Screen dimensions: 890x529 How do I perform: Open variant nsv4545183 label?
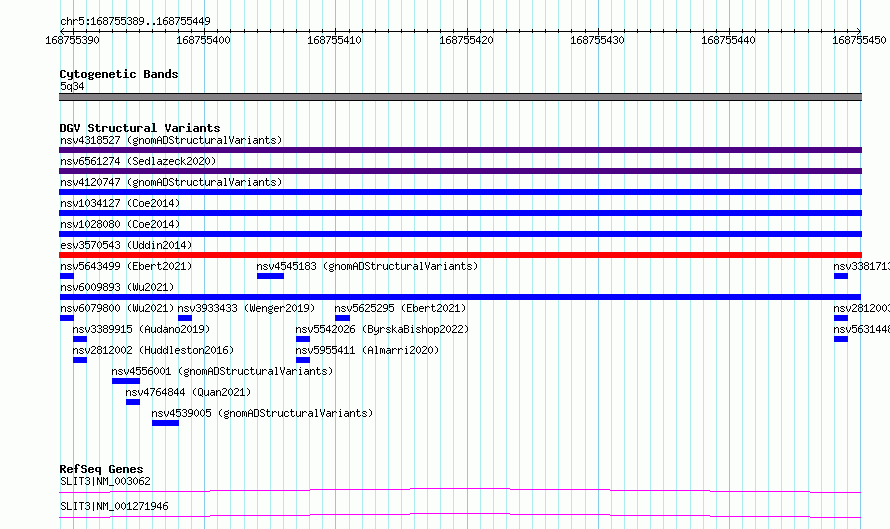click(367, 266)
